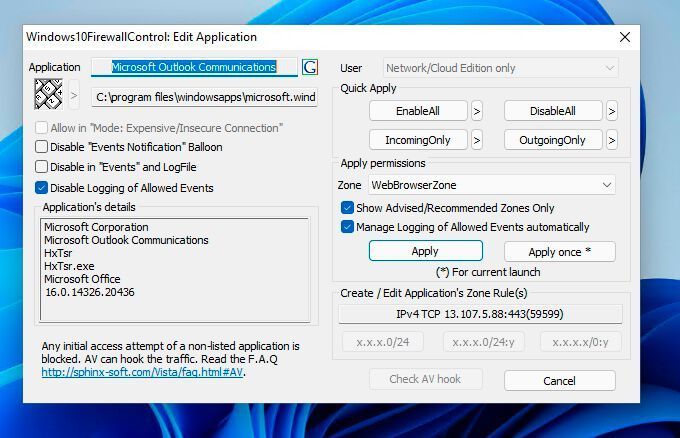Click the Apply button
The image size is (680, 438).
coord(425,251)
